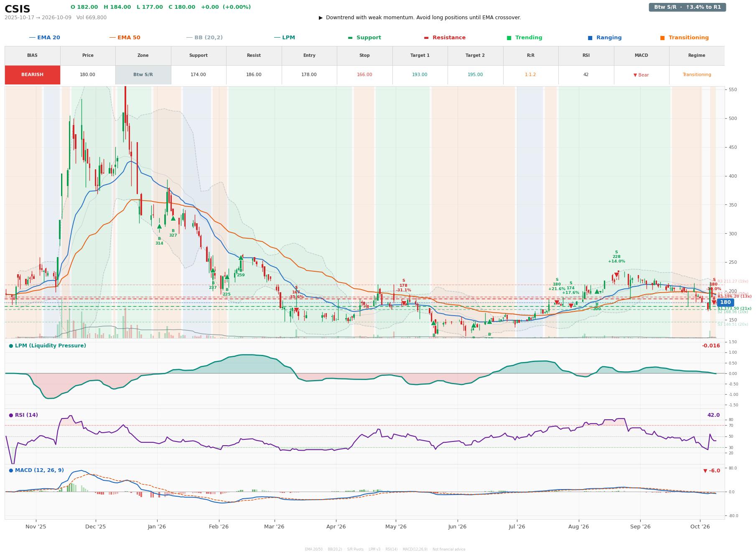
Task: Select the buy triangle above B 237
Action: pos(213,270)
